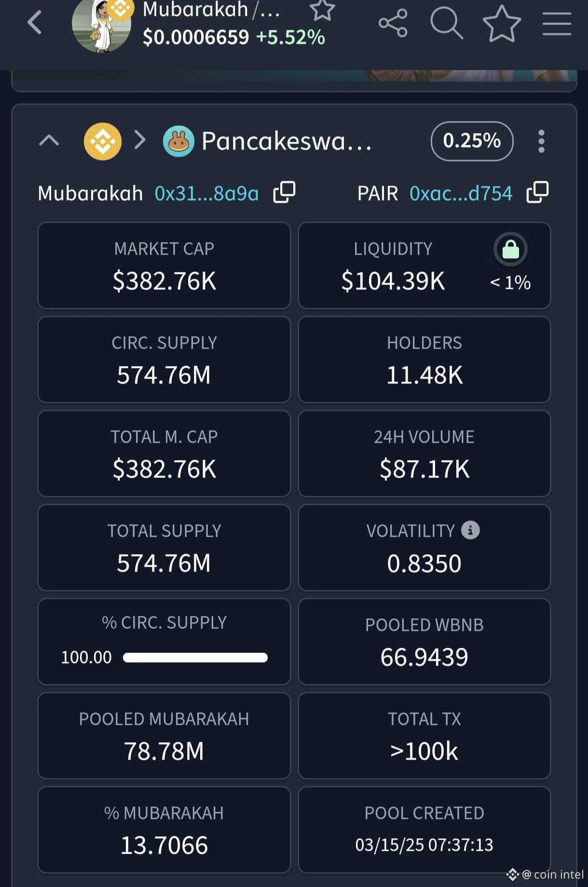Open the share icon in header

(393, 23)
